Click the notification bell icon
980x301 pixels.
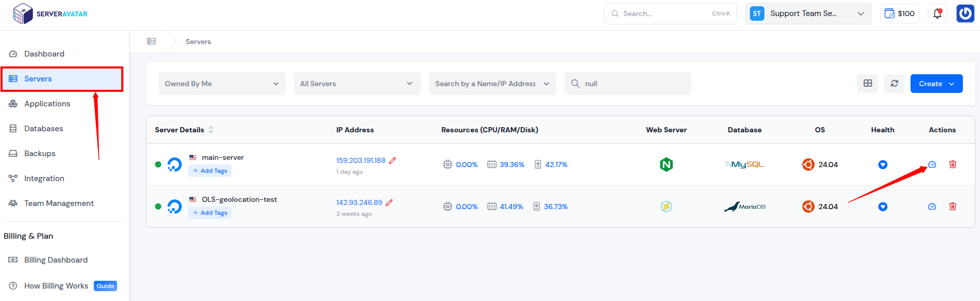coord(938,13)
